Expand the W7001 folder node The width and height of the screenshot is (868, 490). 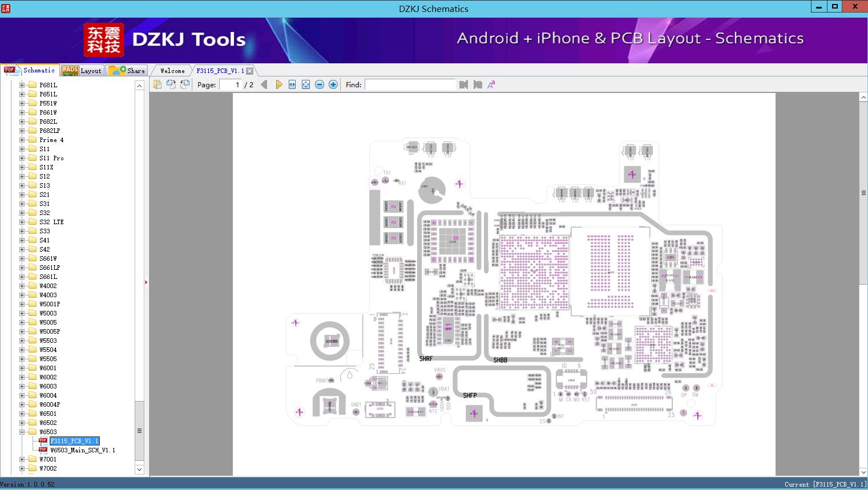click(x=22, y=459)
